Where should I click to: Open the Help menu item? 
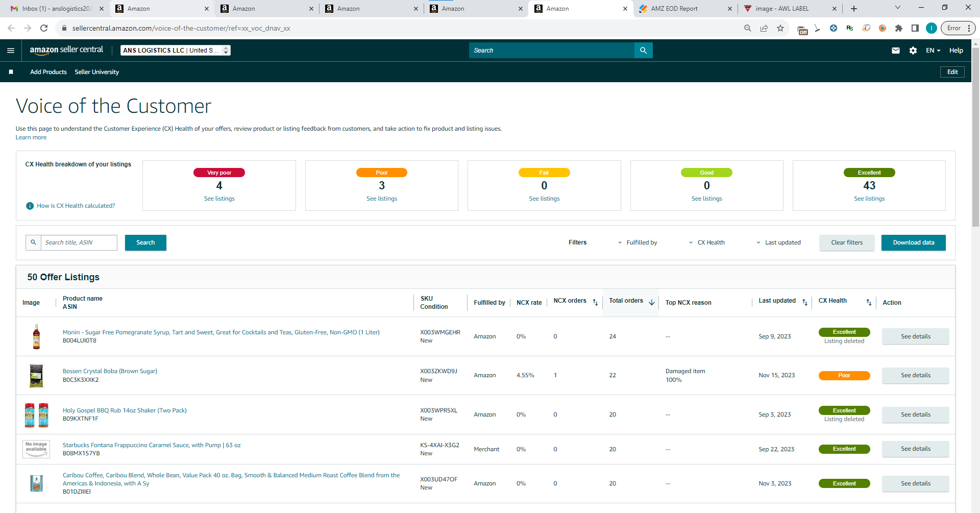(956, 51)
